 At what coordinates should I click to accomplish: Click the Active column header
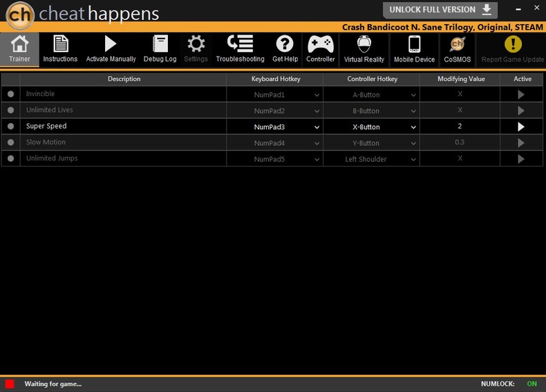coord(523,79)
